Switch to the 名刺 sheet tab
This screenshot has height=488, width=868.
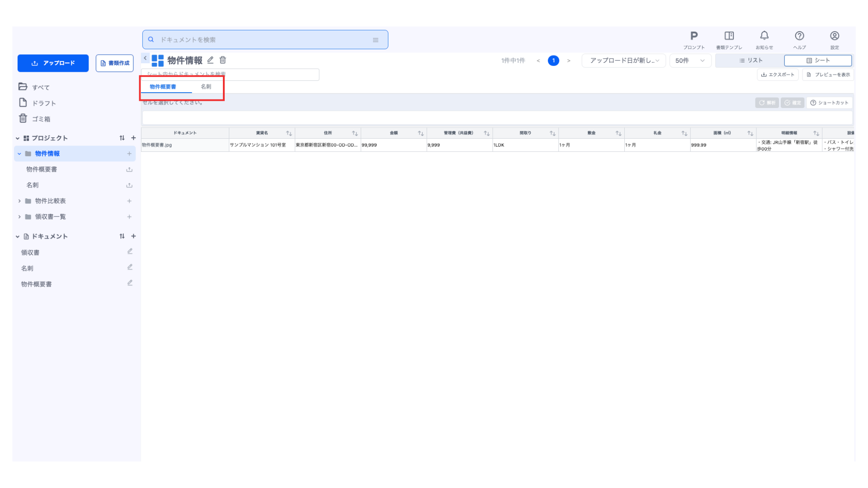[206, 87]
